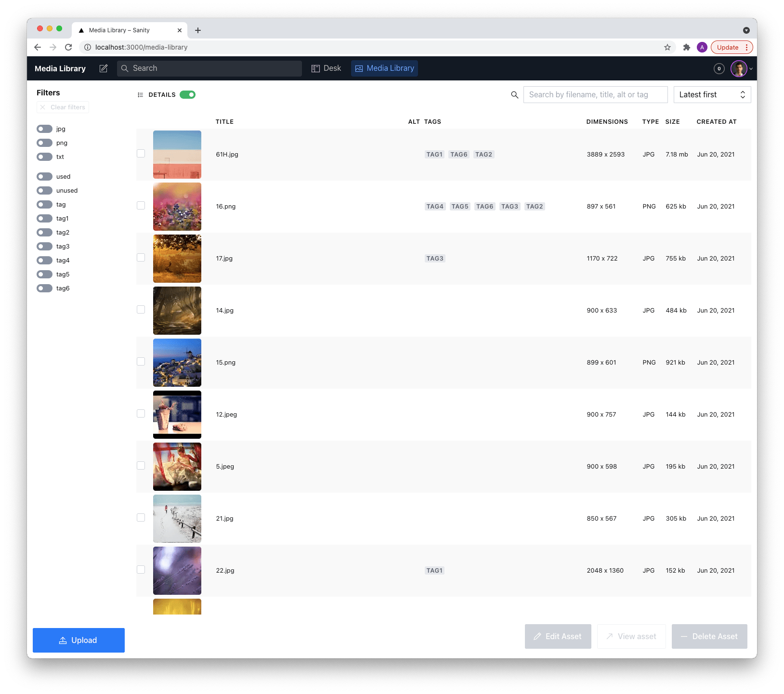784x694 pixels.
Task: Click the list icon next to DETAILS
Action: click(140, 95)
